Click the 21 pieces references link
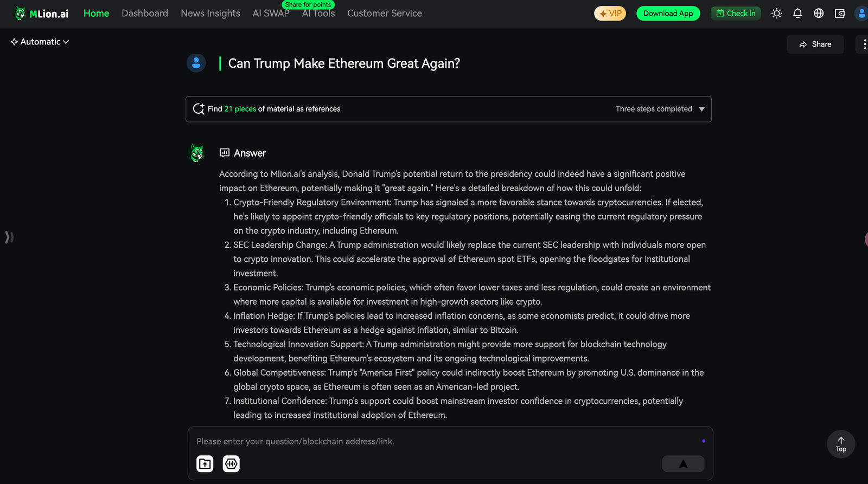The width and height of the screenshot is (868, 484). [240, 109]
